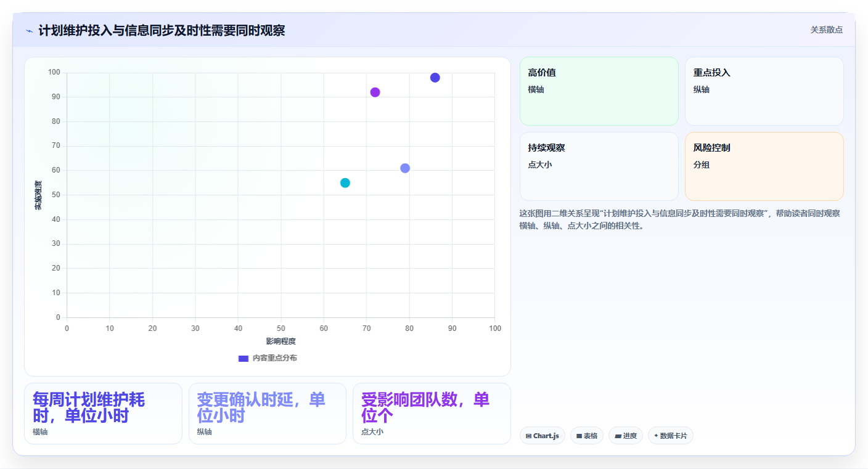The height and width of the screenshot is (469, 868).
Task: Click the 点大小 caption under 受影响团队数
Action: (372, 432)
